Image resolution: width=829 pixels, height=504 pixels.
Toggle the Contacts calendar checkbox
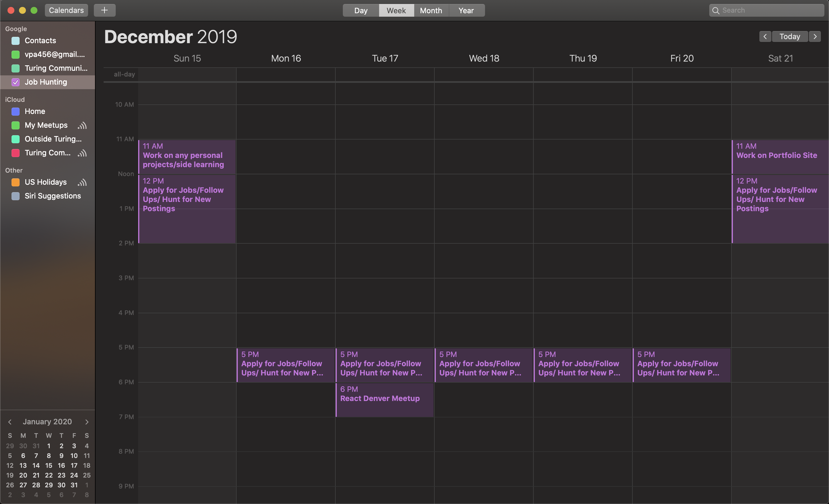(16, 41)
